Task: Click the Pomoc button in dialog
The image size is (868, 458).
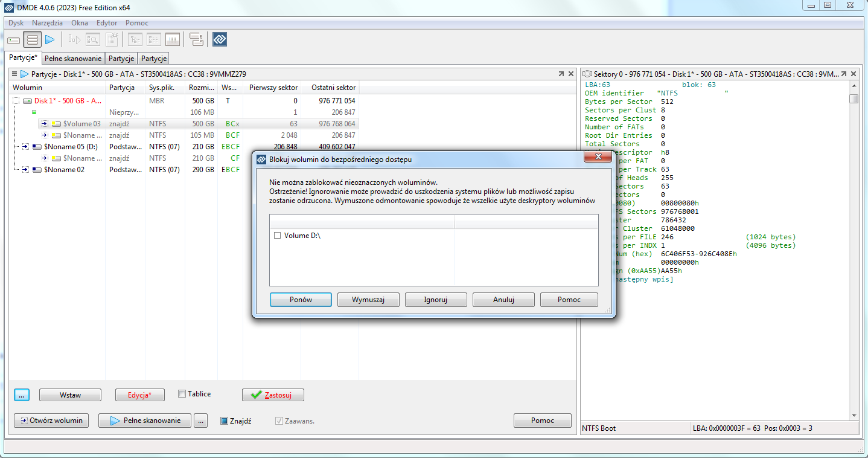Action: coord(569,300)
